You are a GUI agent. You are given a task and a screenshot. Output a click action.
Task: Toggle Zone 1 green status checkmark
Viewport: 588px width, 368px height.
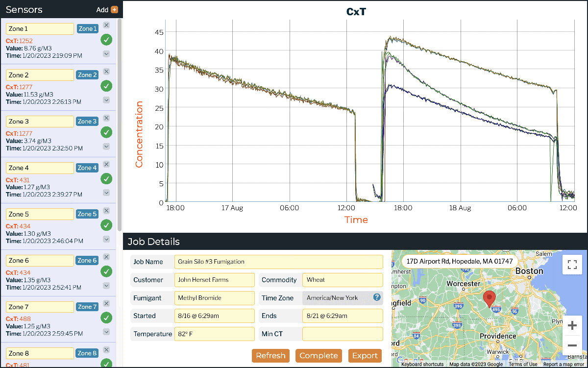click(x=106, y=40)
